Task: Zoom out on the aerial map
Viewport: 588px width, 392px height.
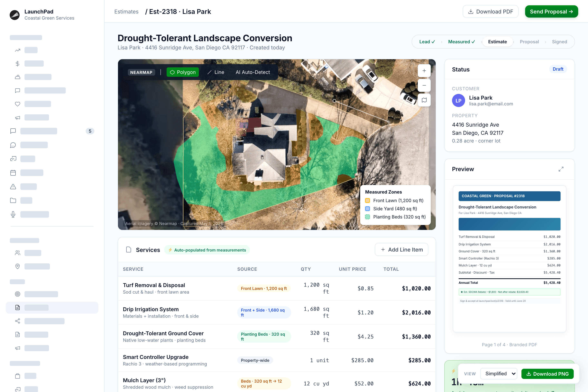Action: pyautogui.click(x=424, y=85)
